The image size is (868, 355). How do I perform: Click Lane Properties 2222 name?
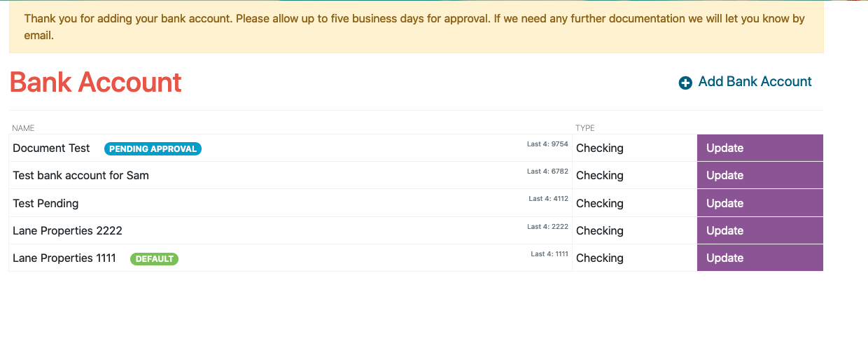coord(67,230)
